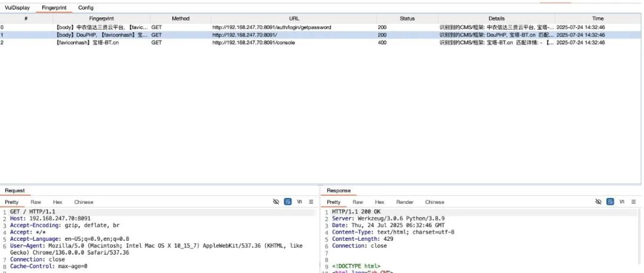644x273 pixels.
Task: Click the GET / HTTP/1.1 request line
Action: pos(32,212)
